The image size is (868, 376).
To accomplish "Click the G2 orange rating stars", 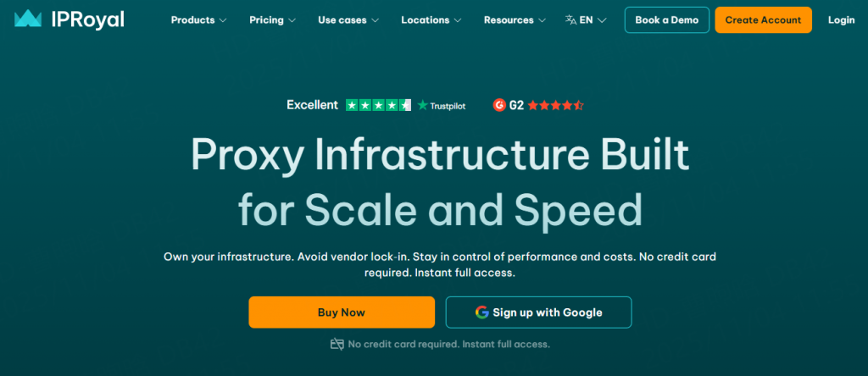I will pos(556,106).
